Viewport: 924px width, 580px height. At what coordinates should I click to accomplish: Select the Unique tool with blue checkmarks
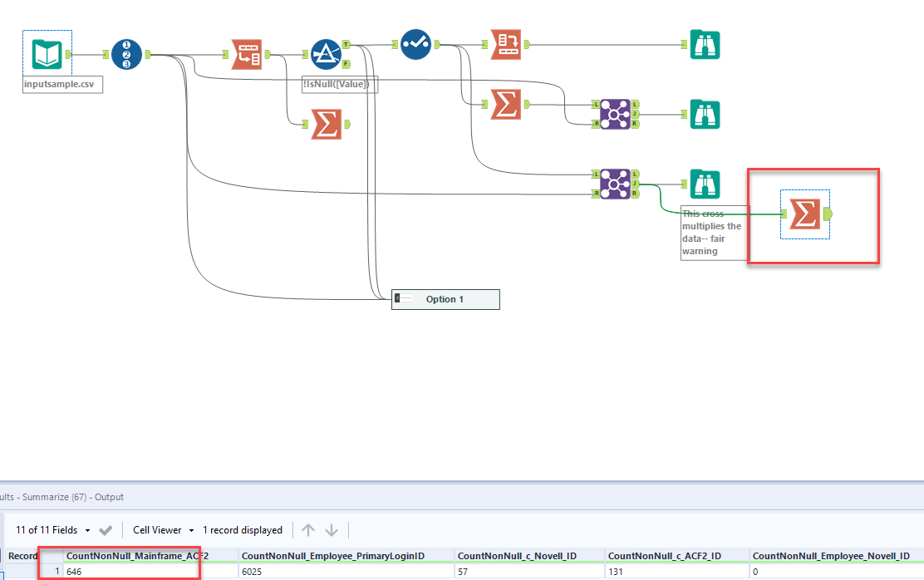pos(415,45)
